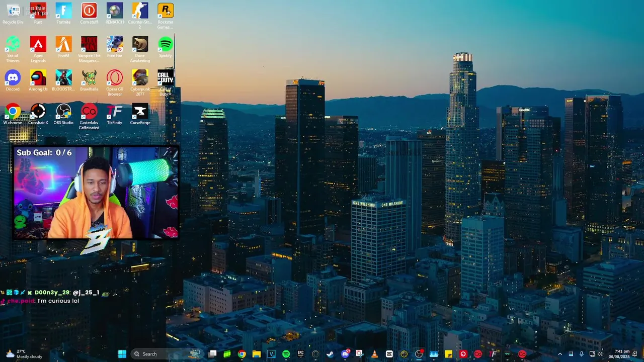Click the taskbar Search box
The width and height of the screenshot is (644, 362).
point(167,354)
